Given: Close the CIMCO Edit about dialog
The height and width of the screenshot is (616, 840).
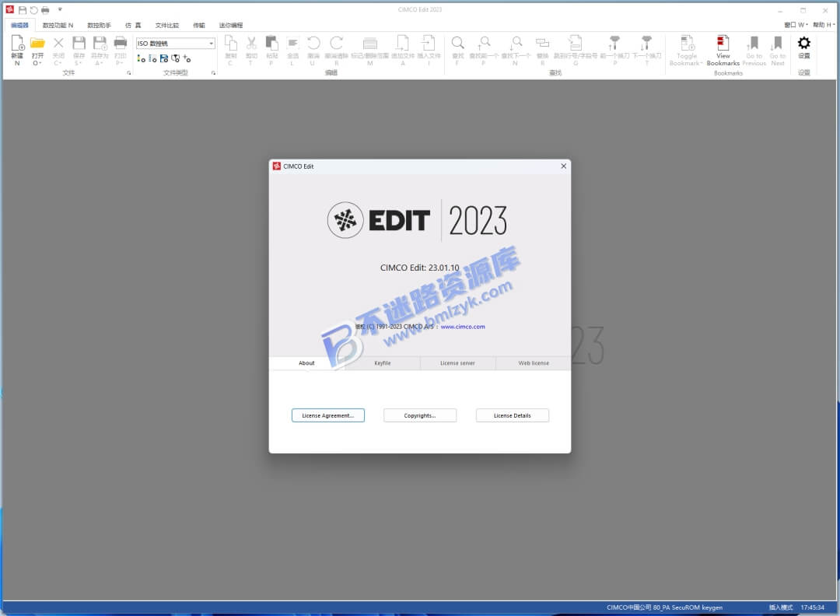Looking at the screenshot, I should (564, 166).
